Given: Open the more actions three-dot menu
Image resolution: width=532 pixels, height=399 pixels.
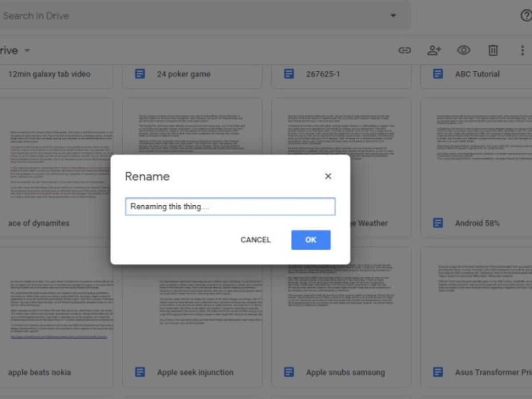Looking at the screenshot, I should point(522,51).
